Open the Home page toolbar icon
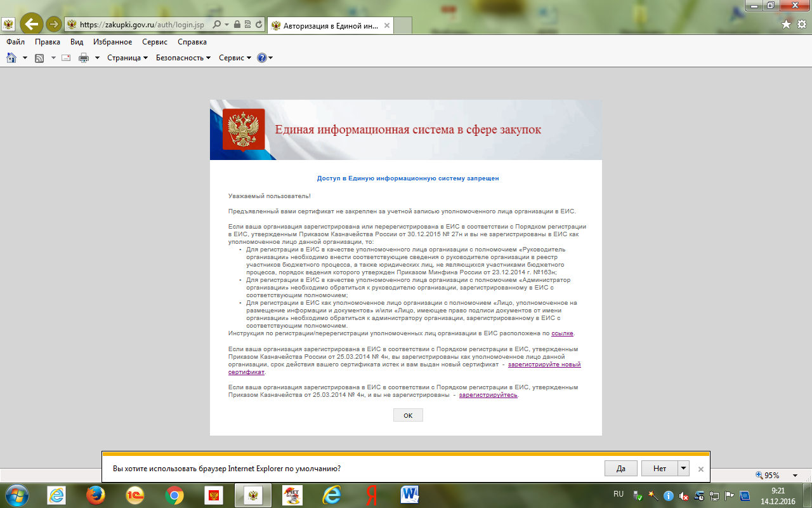This screenshot has height=508, width=812. click(x=11, y=58)
